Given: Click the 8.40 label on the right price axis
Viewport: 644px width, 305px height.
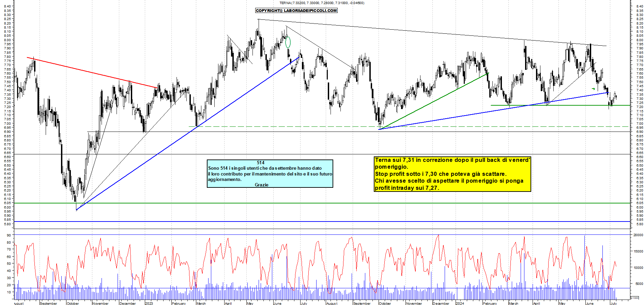Looking at the screenshot, I should pos(640,6).
